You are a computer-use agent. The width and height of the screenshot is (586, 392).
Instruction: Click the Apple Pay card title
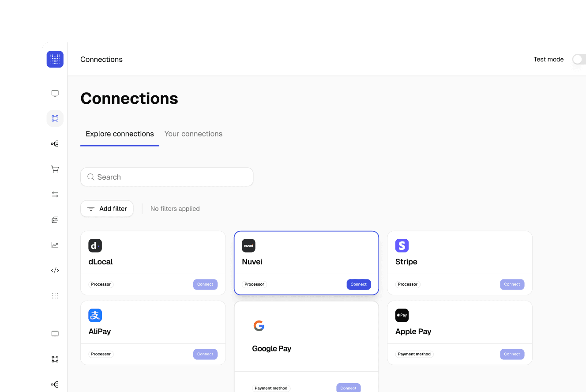coord(413,332)
